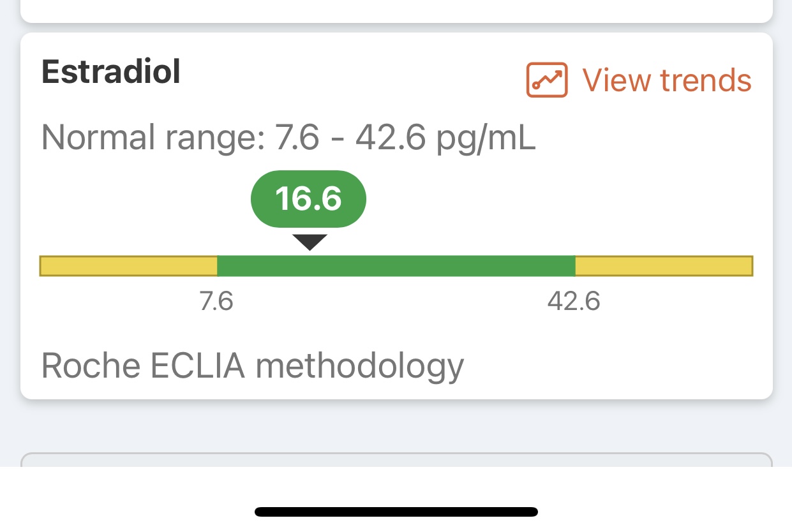Image resolution: width=792 pixels, height=532 pixels.
Task: Tap the word Roche in methodology note
Action: [91, 366]
